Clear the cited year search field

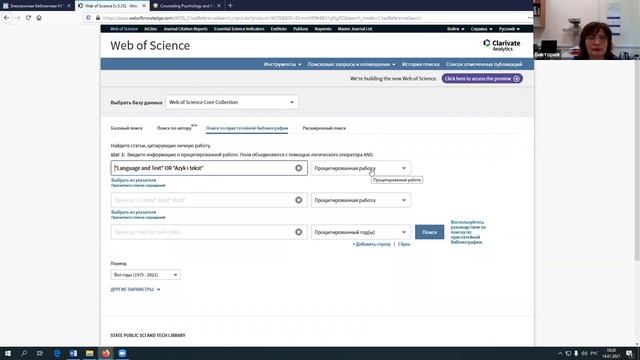[298, 232]
